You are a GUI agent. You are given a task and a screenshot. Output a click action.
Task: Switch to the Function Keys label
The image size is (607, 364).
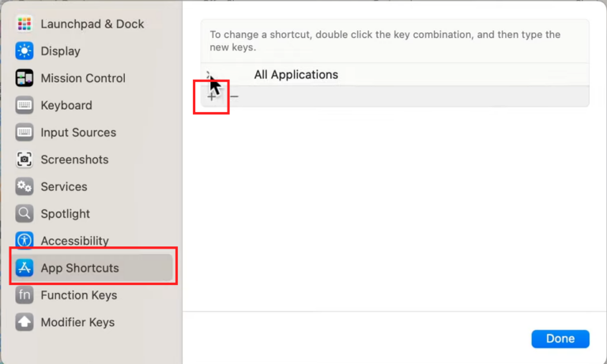click(x=79, y=295)
